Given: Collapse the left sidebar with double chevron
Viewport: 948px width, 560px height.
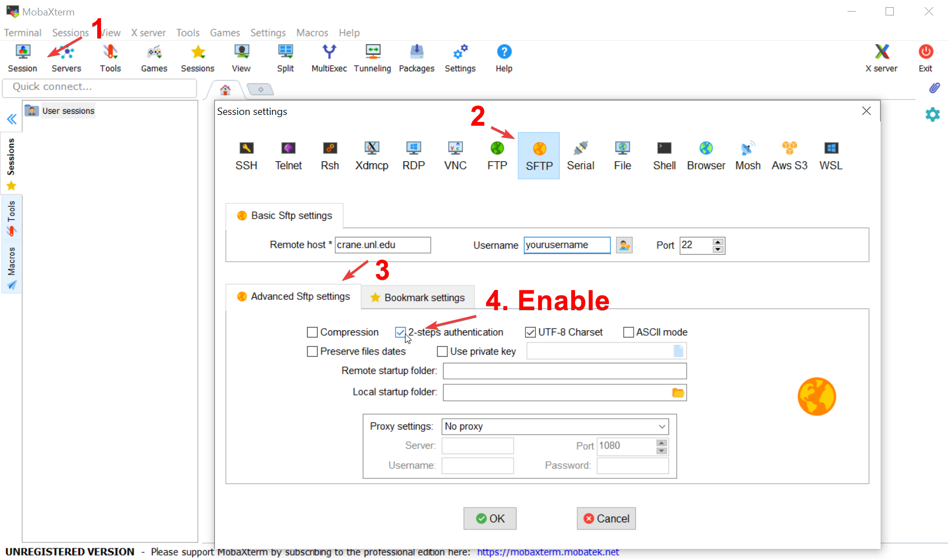Looking at the screenshot, I should coord(12,119).
